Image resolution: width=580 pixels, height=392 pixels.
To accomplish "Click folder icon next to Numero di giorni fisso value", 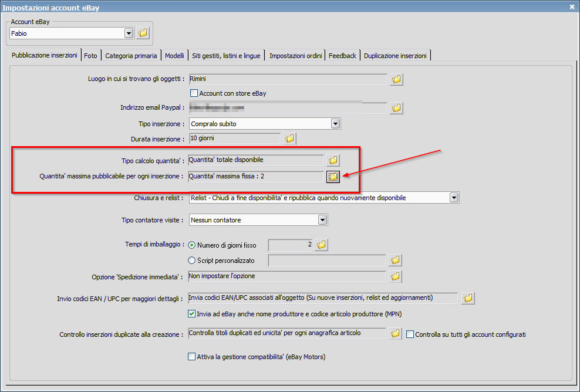I will point(321,245).
